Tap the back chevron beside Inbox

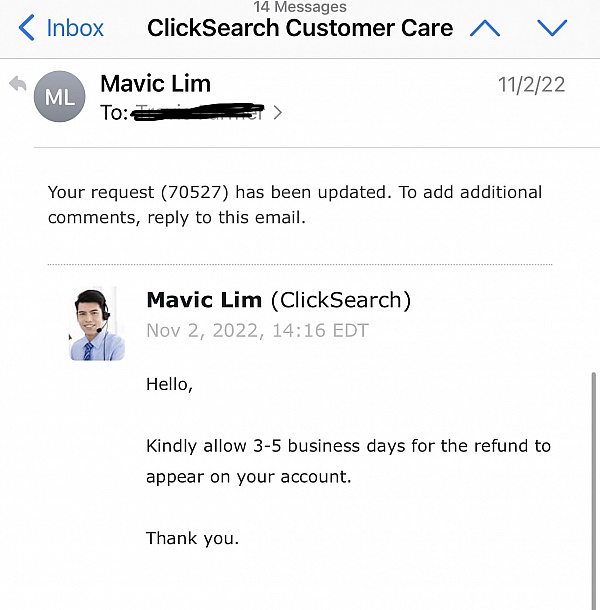tap(27, 27)
